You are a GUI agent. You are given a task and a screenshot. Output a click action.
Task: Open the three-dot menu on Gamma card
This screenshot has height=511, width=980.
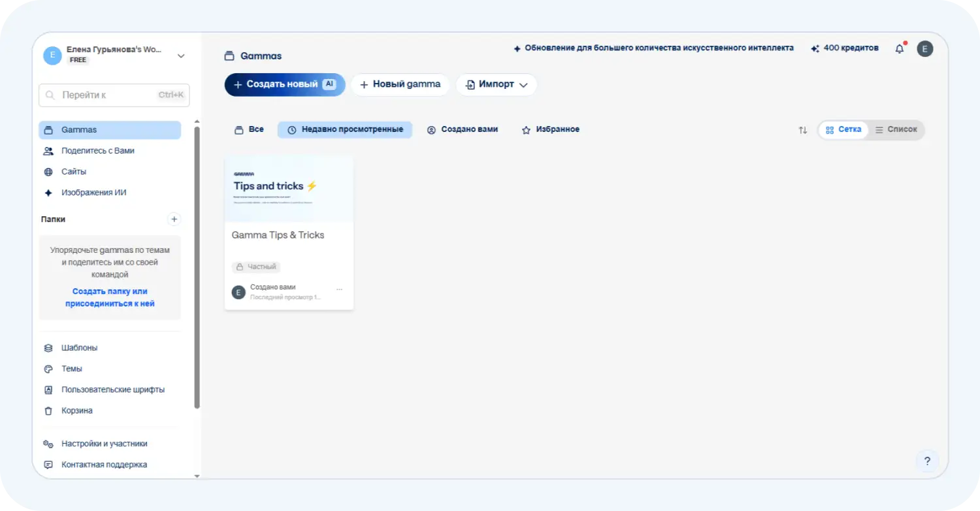339,289
